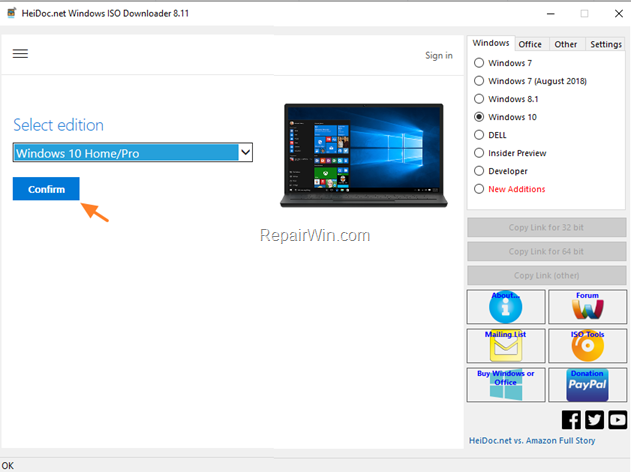Switch to the Windows tab
Screen dimensions: 631x472
click(x=491, y=43)
